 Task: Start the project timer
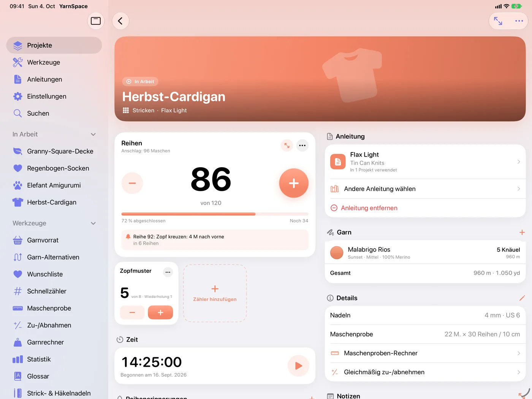(x=299, y=366)
